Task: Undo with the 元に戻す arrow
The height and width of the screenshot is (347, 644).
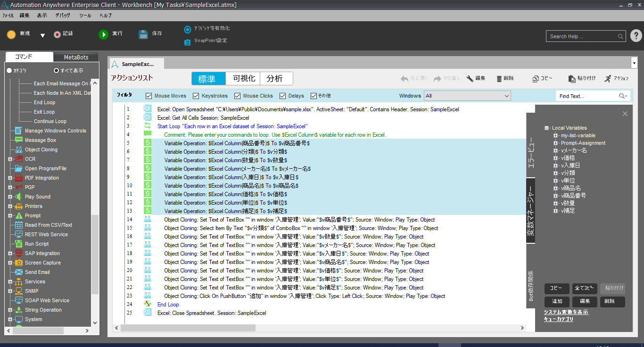Action: [x=405, y=79]
